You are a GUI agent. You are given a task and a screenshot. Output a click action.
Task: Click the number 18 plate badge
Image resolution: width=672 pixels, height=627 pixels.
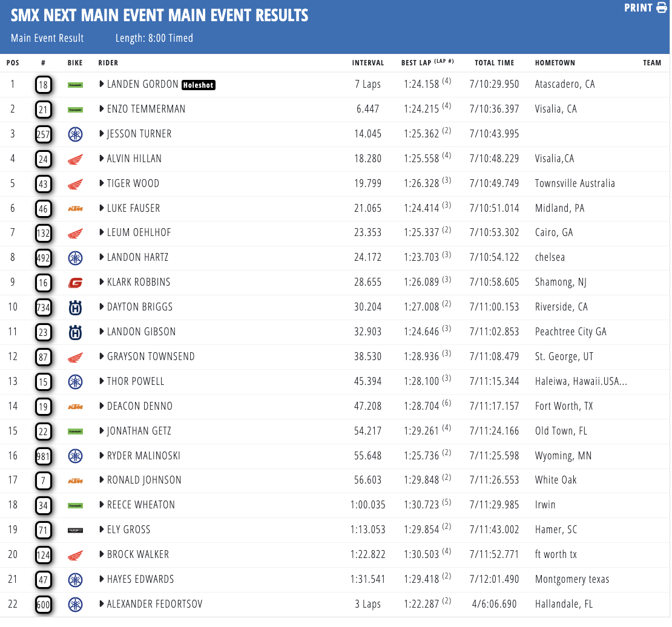43,85
